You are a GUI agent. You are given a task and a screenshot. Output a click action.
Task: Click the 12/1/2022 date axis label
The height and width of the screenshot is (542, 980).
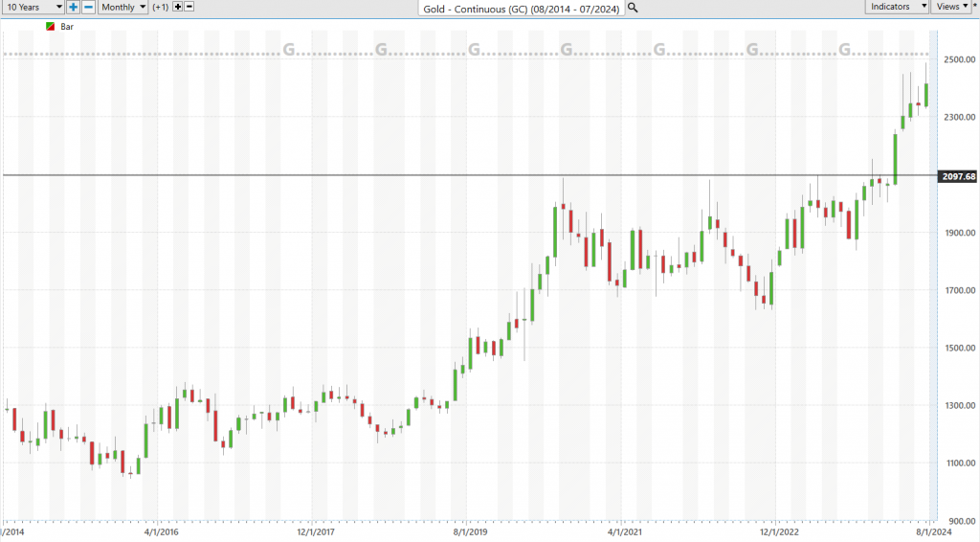click(779, 532)
